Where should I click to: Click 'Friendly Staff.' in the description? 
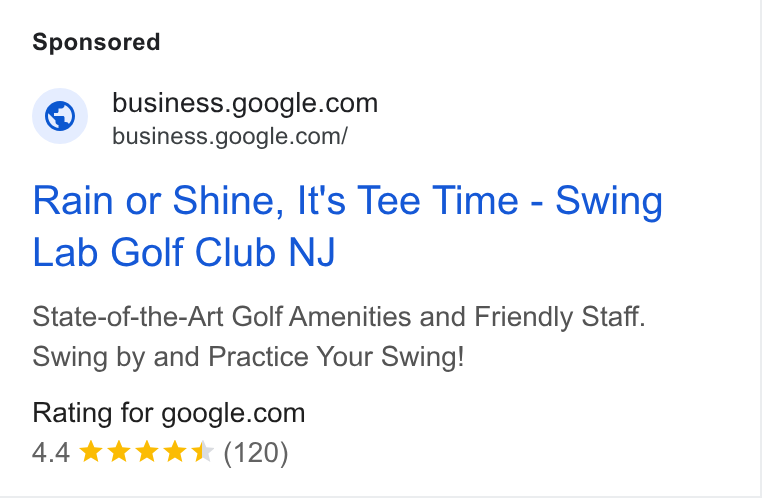[560, 317]
